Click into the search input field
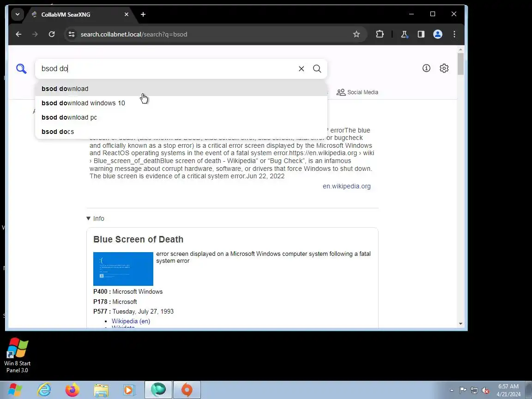 [166, 68]
